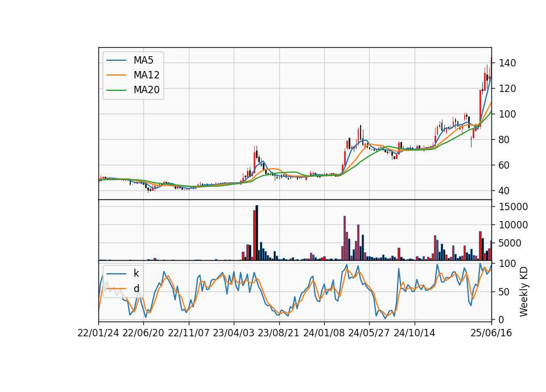Click the MA5 legend label
Viewport: 546px width, 392px height.
(x=143, y=60)
